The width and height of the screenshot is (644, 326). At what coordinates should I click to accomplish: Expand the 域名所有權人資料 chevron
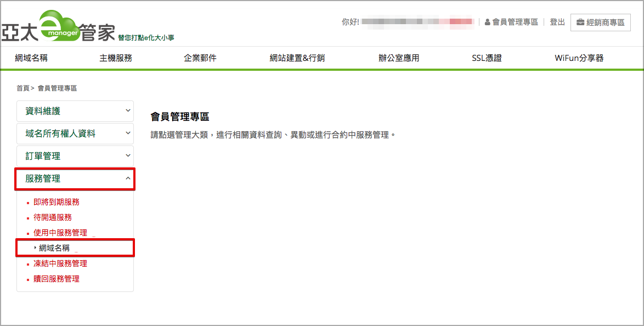pos(128,133)
